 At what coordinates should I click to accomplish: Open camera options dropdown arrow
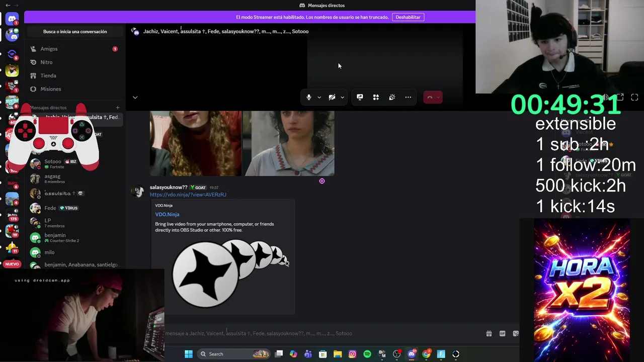(x=342, y=98)
